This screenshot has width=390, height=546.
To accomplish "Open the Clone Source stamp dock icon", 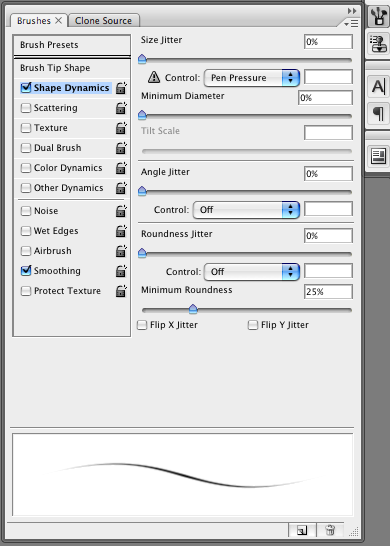I will 379,44.
